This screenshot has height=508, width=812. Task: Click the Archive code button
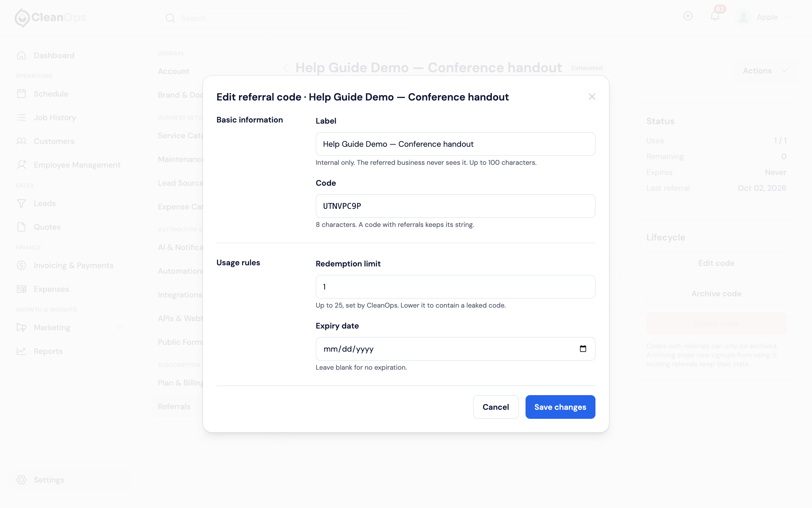(716, 294)
